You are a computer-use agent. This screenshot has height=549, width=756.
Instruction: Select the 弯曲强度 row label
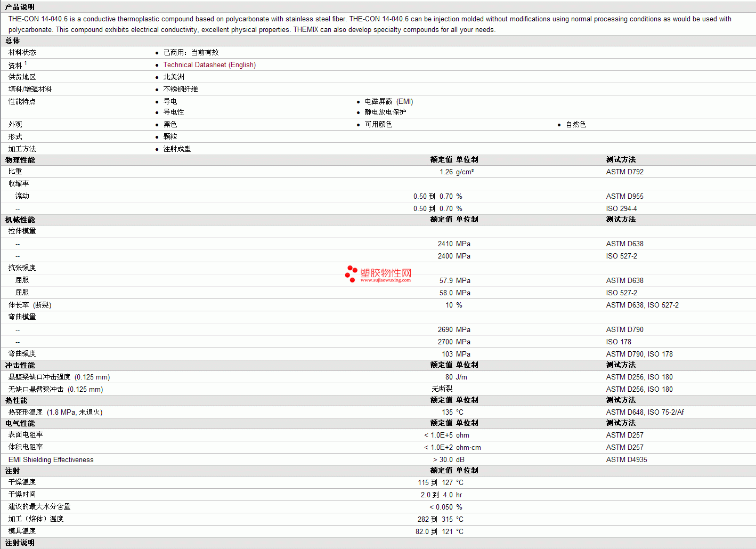22,353
